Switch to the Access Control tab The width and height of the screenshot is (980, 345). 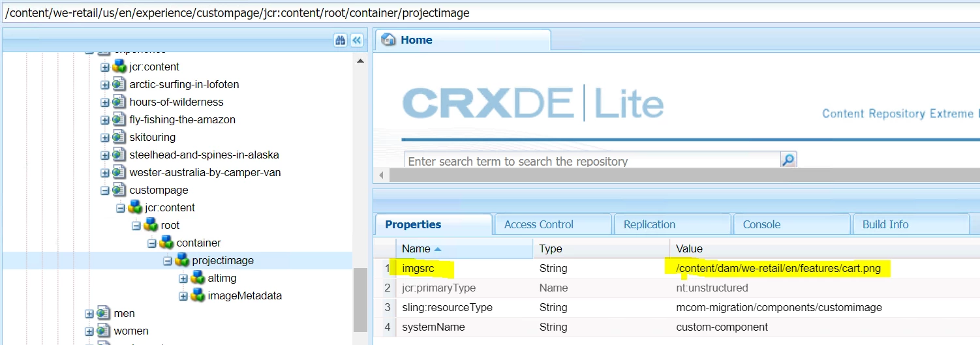(x=553, y=224)
